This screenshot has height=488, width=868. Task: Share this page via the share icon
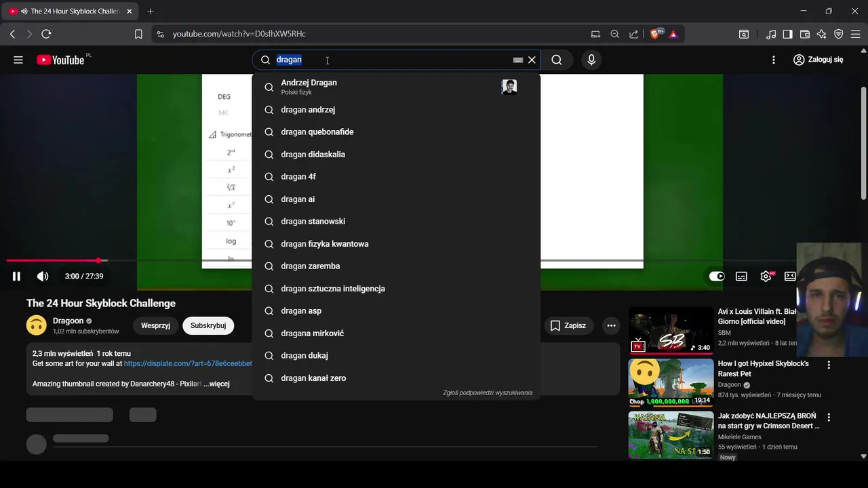coord(633,34)
